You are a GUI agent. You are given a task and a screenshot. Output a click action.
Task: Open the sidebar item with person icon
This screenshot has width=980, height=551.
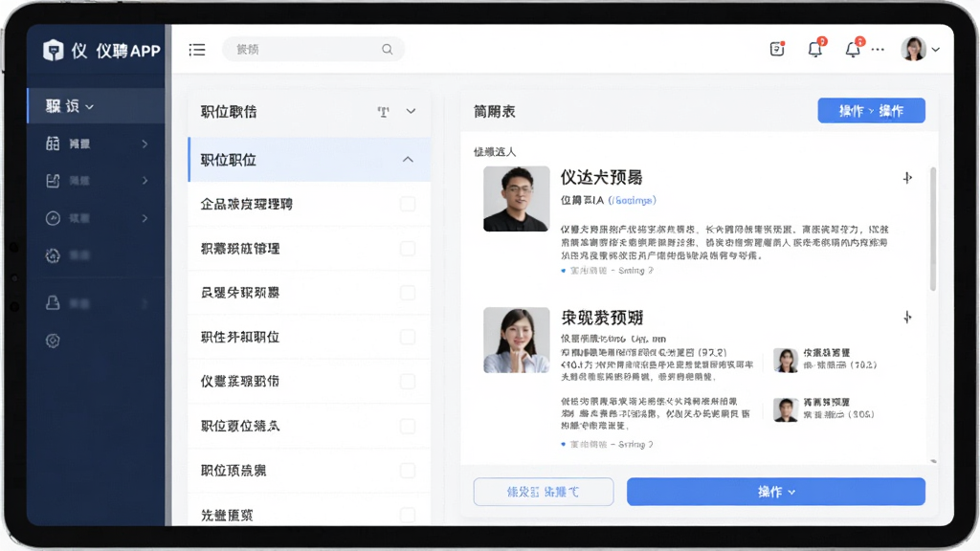[97, 303]
